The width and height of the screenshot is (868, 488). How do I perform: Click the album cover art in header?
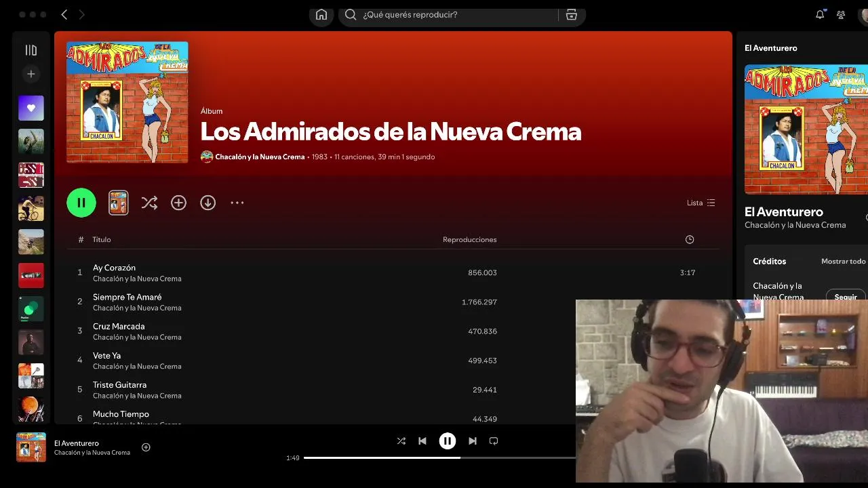point(127,102)
